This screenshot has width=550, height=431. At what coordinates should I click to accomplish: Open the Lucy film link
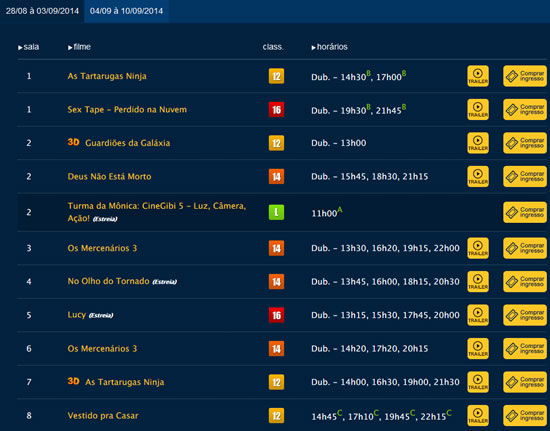(x=76, y=315)
